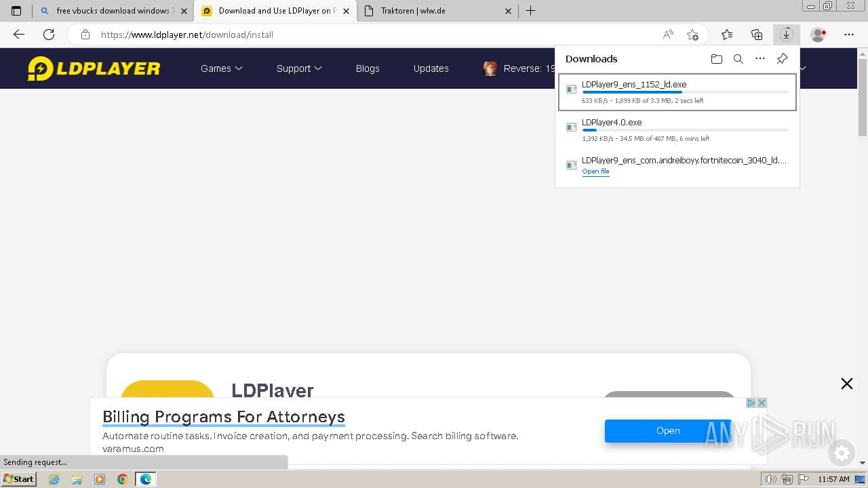Click the Reverse 1999 game avatar

490,68
